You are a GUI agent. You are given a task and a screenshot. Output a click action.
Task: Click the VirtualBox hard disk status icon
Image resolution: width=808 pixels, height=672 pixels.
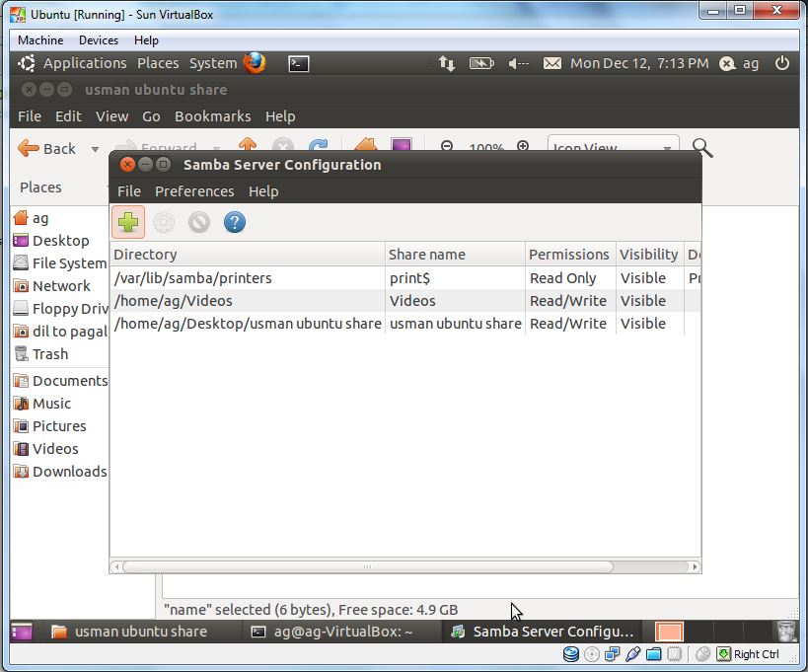pyautogui.click(x=570, y=654)
